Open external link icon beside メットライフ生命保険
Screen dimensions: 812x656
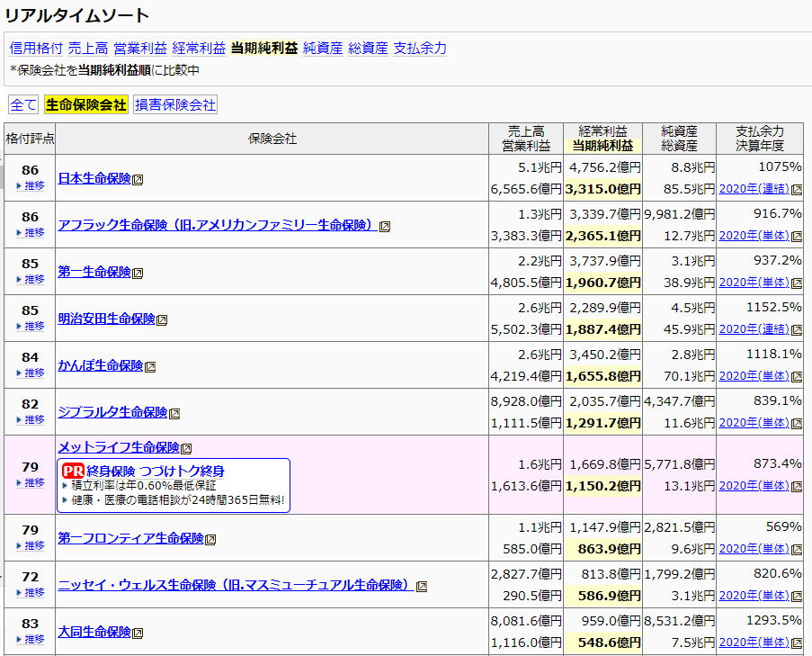pos(186,448)
